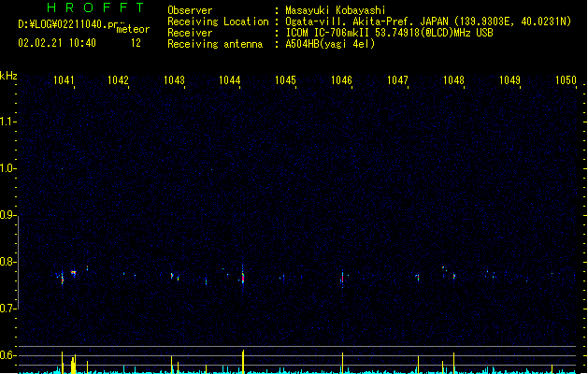Click the 1047 time axis marker
This screenshot has height=374, width=588.
[397, 80]
